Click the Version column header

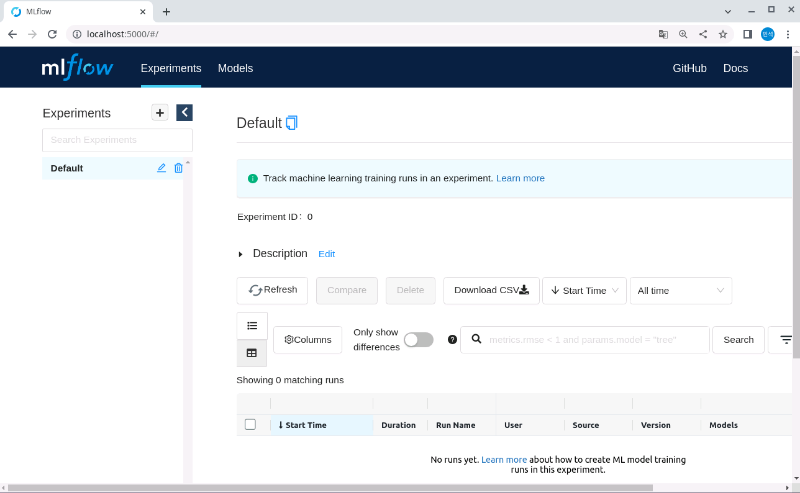(x=656, y=425)
